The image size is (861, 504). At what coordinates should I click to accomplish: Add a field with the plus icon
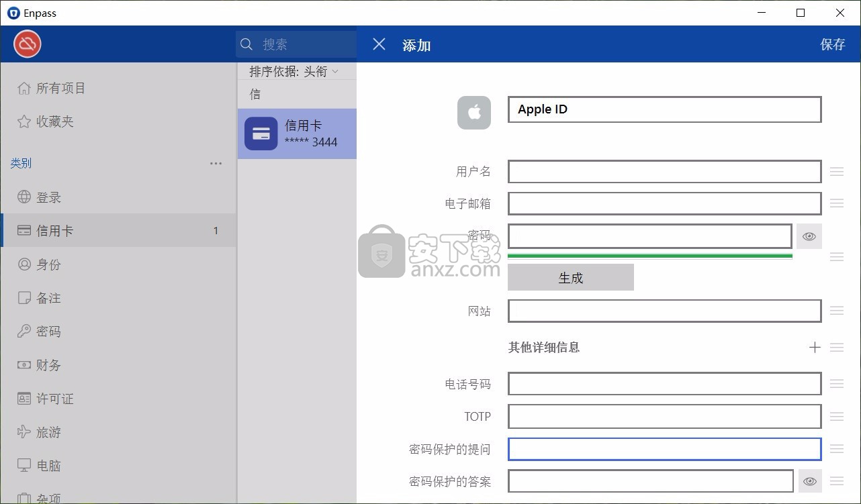815,347
